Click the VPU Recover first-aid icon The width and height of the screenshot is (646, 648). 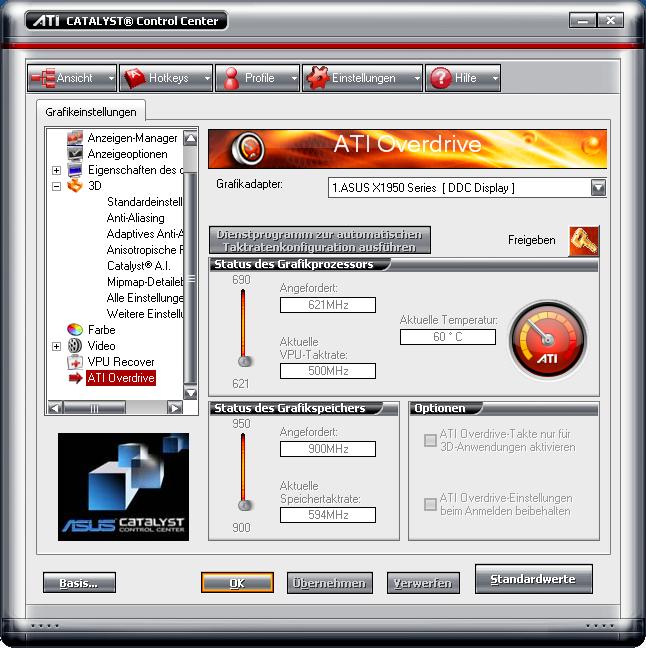tap(75, 362)
